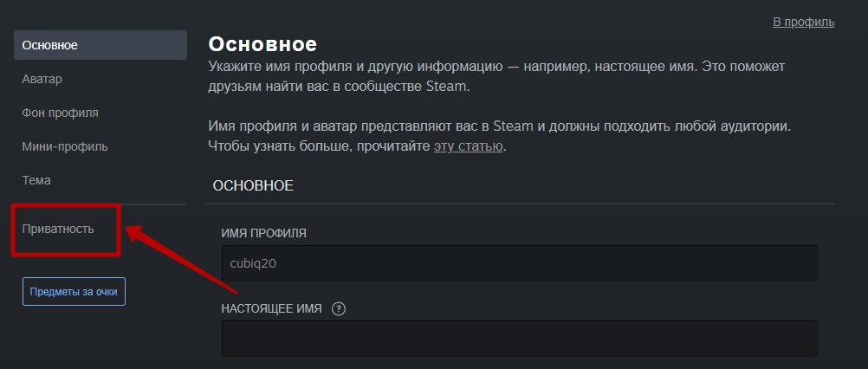Click the ИМЯ ПРОФИЛЯ field label
The height and width of the screenshot is (369, 868).
[x=263, y=234]
